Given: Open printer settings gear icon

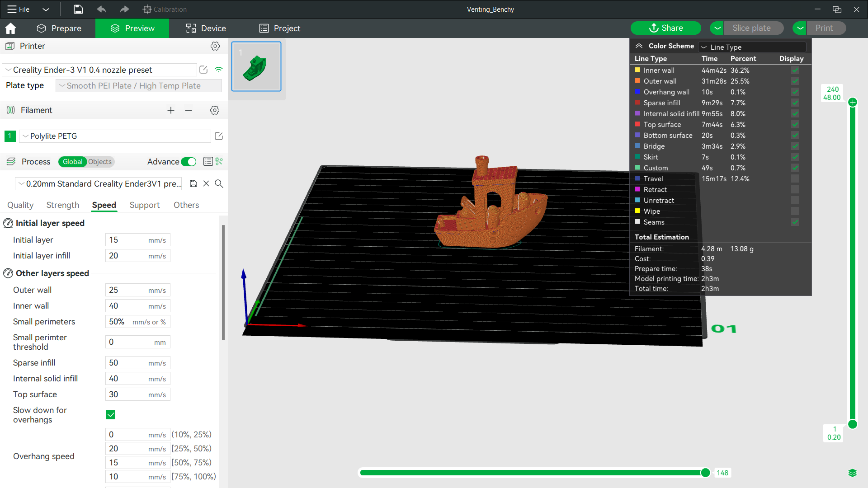Looking at the screenshot, I should [215, 46].
